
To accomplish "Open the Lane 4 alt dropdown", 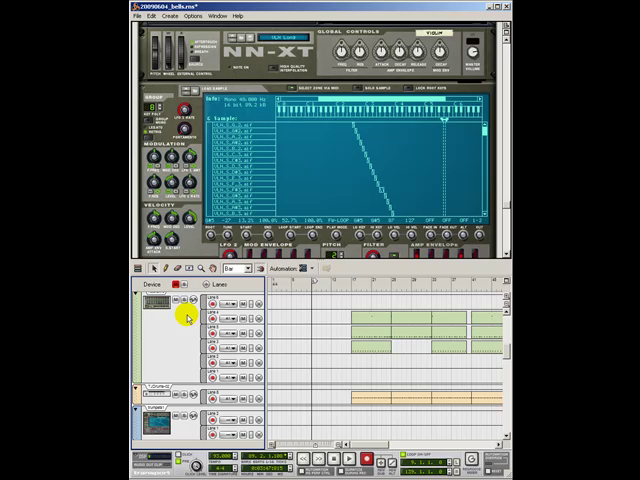I will [229, 319].
